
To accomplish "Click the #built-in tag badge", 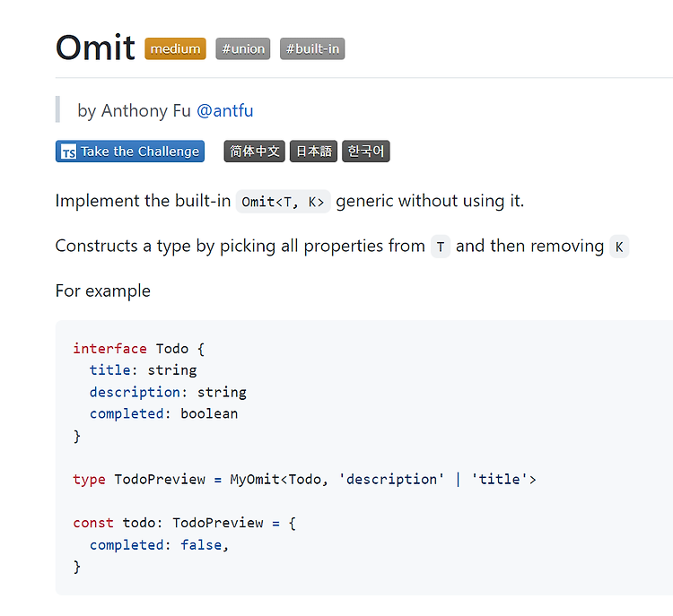I will [x=312, y=48].
